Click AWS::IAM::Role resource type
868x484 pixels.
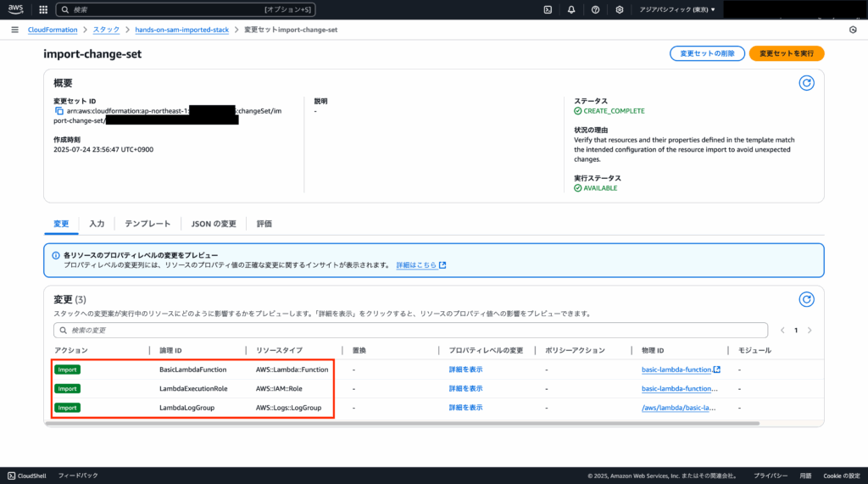279,389
